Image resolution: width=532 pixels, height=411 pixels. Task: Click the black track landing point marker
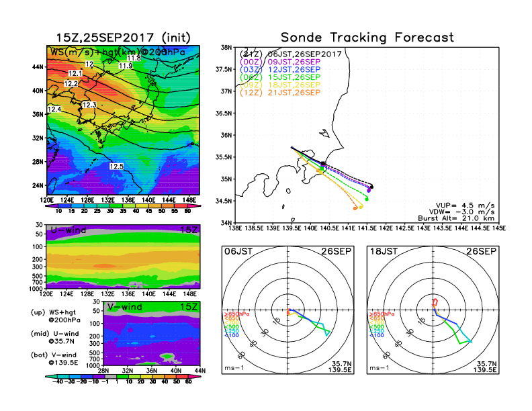point(371,187)
